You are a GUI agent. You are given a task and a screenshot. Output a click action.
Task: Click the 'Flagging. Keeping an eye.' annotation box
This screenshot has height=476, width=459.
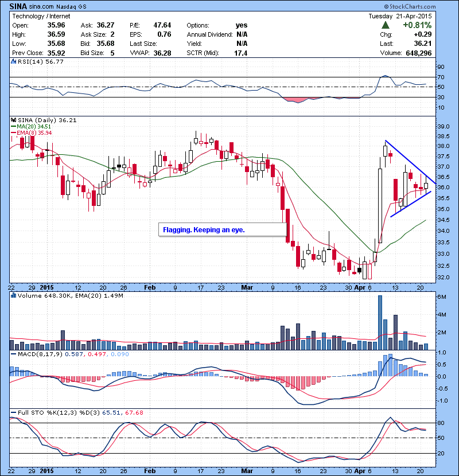223,230
